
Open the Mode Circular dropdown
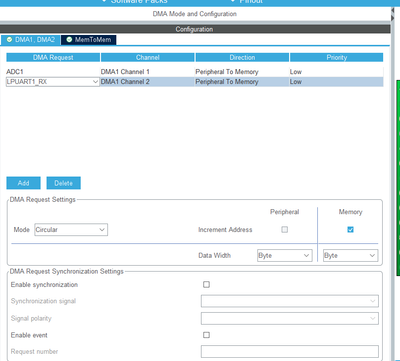coord(71,230)
